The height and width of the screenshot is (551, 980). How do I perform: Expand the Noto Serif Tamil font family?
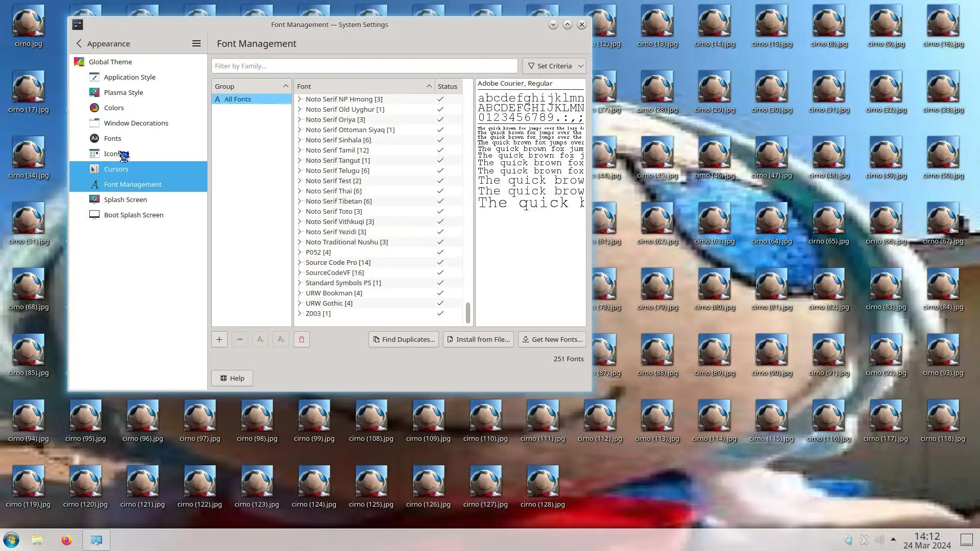click(x=300, y=150)
